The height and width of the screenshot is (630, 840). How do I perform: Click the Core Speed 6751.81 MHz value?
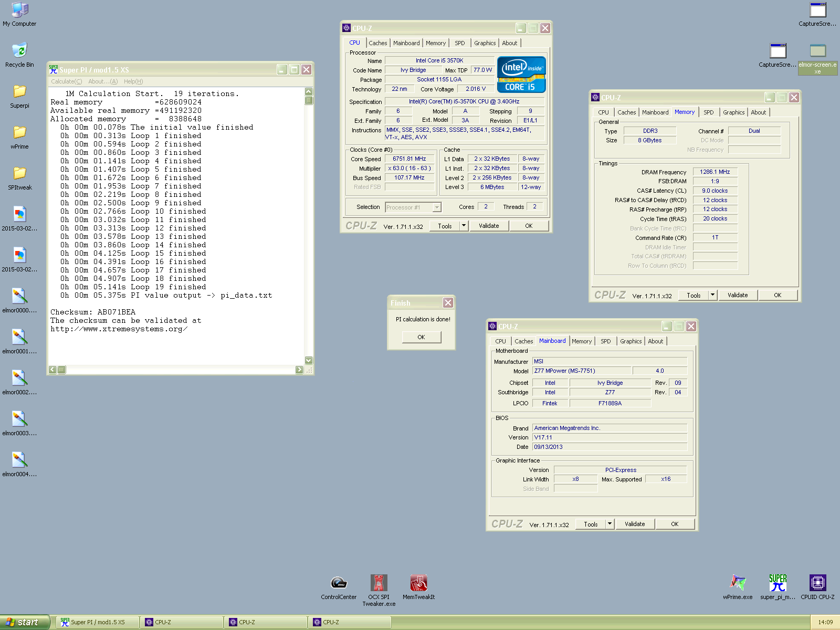click(x=409, y=159)
